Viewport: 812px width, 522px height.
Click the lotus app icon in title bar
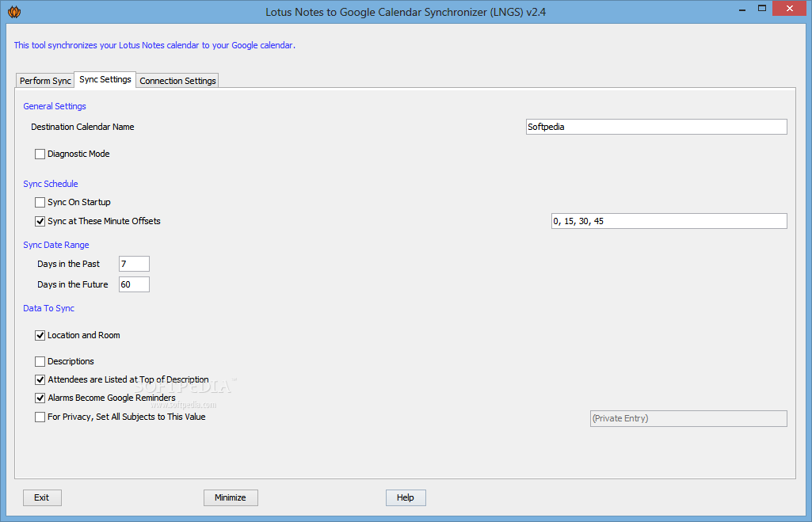click(x=14, y=11)
